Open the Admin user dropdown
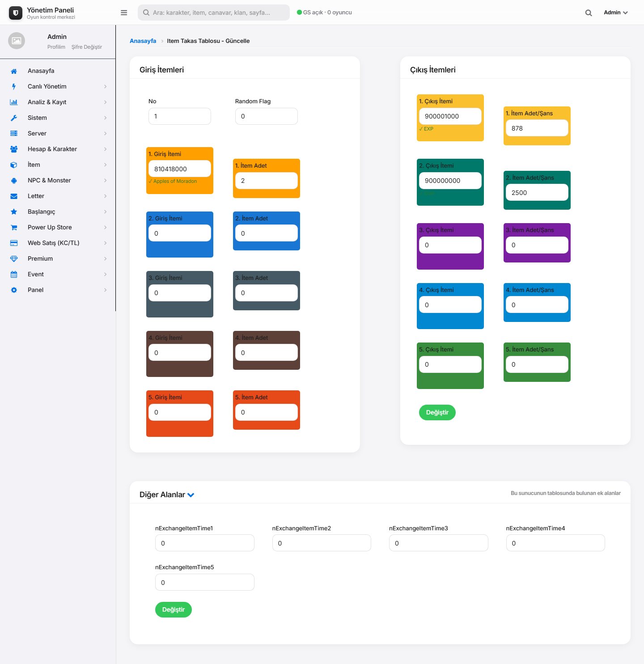The height and width of the screenshot is (664, 644). [615, 13]
